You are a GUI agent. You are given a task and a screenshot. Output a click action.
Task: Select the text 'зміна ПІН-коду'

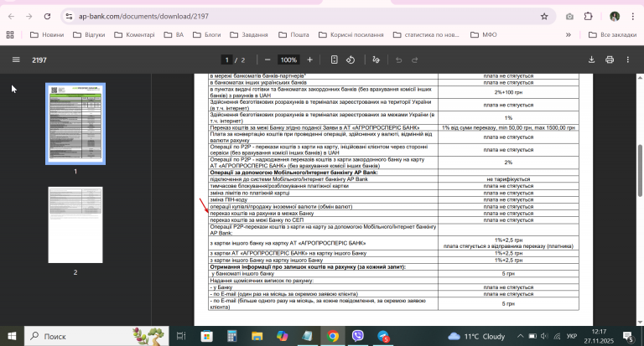point(229,200)
